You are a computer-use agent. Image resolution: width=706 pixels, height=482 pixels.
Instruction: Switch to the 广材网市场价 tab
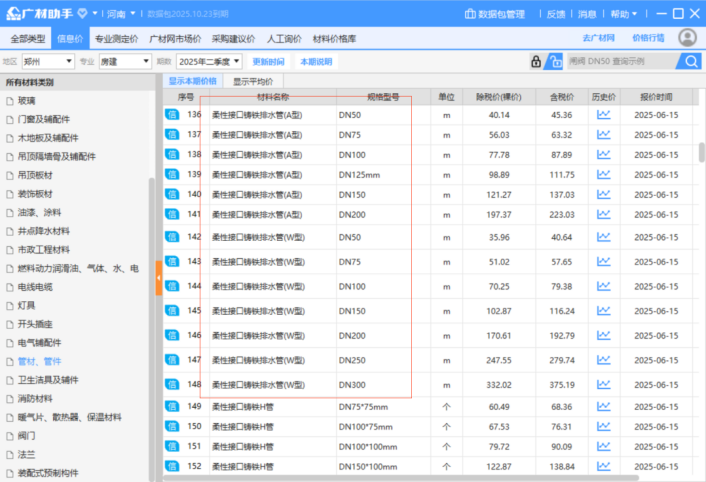tap(177, 38)
